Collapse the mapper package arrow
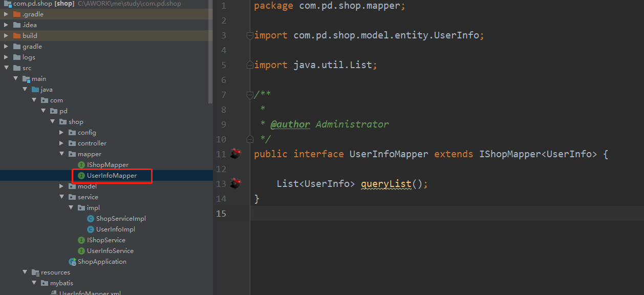This screenshot has width=644, height=295. point(61,154)
